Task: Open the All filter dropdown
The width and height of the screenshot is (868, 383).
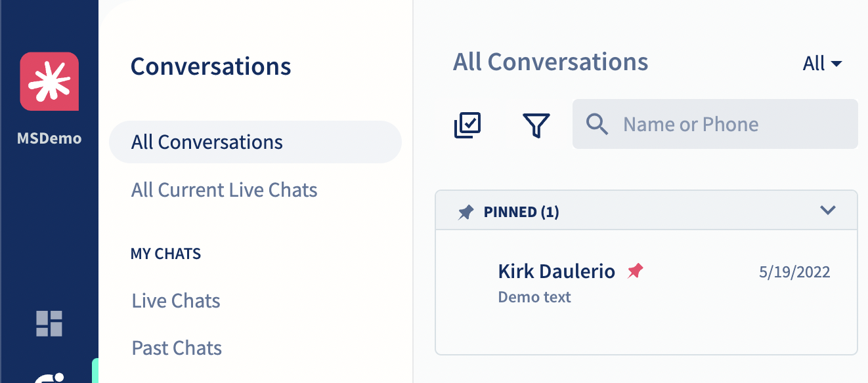Action: tap(822, 64)
